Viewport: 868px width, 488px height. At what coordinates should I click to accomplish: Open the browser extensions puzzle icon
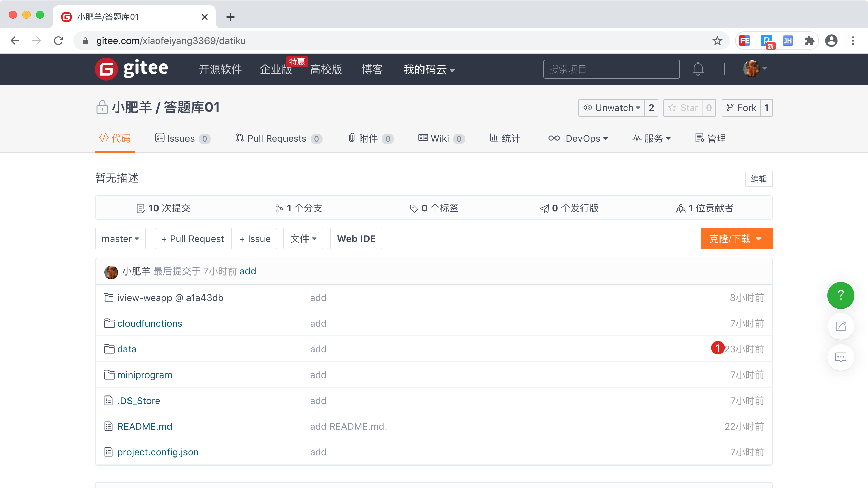(809, 41)
